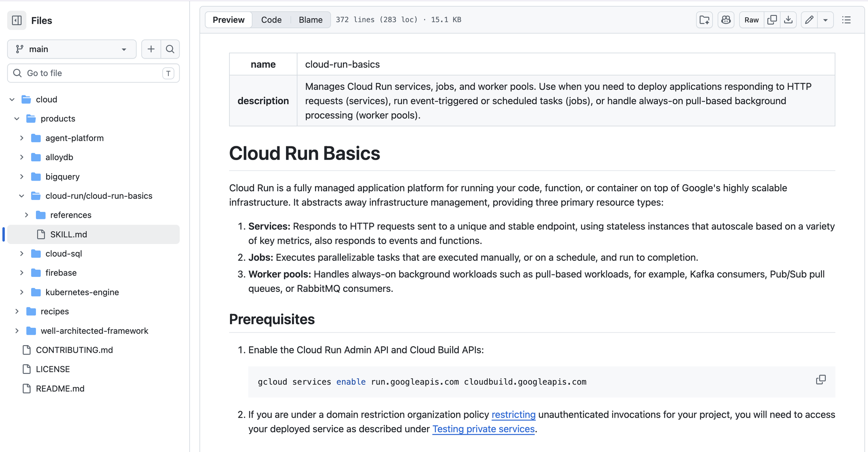
Task: Switch to the Code tab
Action: (x=271, y=20)
